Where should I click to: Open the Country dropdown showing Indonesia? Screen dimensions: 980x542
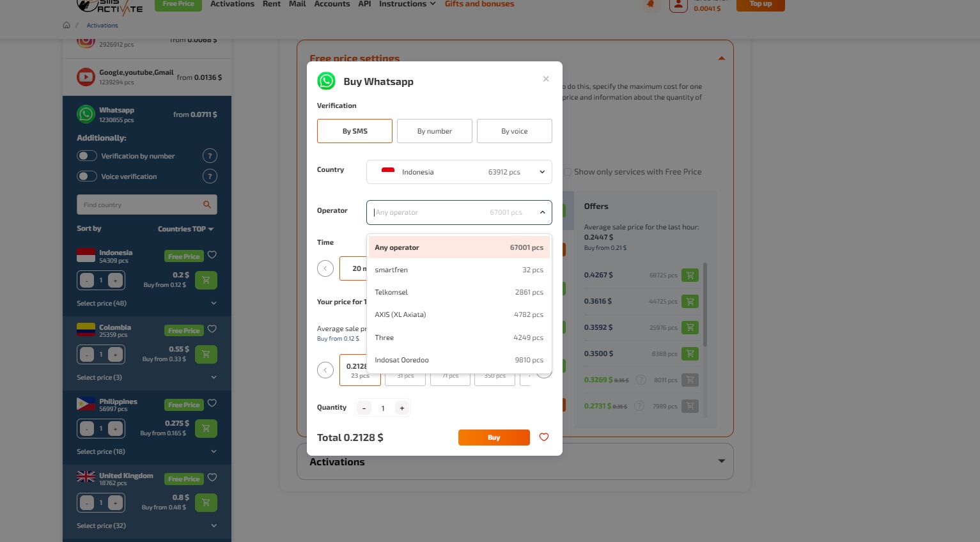point(458,172)
